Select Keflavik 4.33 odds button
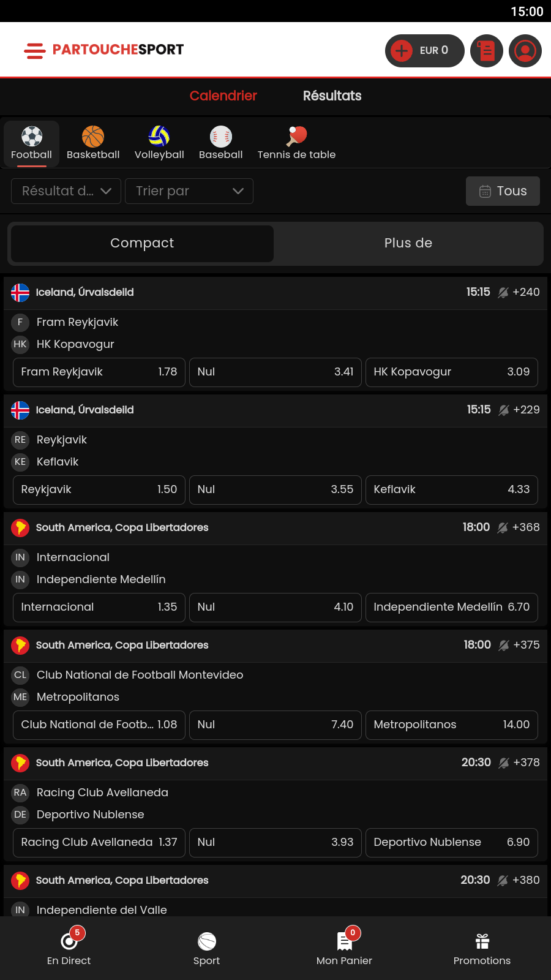Image resolution: width=551 pixels, height=980 pixels. (452, 489)
